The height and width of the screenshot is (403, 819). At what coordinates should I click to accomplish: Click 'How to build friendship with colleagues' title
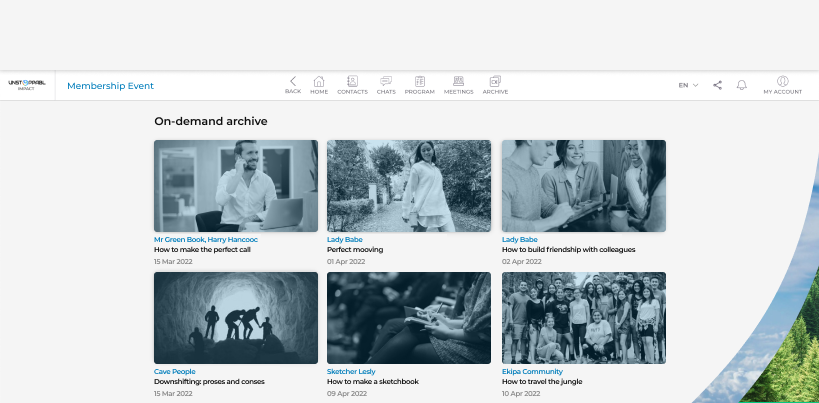[x=568, y=250]
